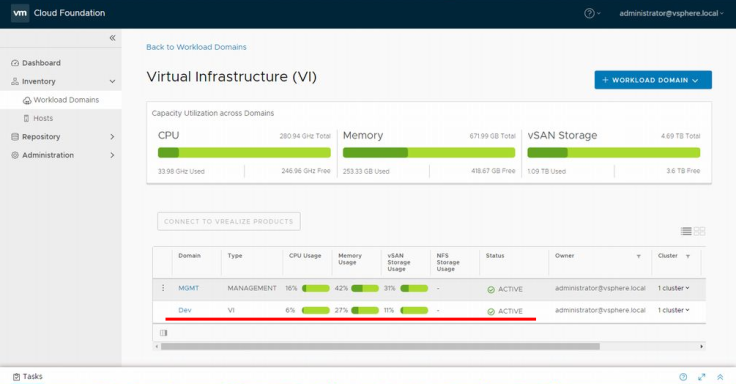Open column toggle icon below table
Viewport: 736px width, 384px height.
pos(163,333)
